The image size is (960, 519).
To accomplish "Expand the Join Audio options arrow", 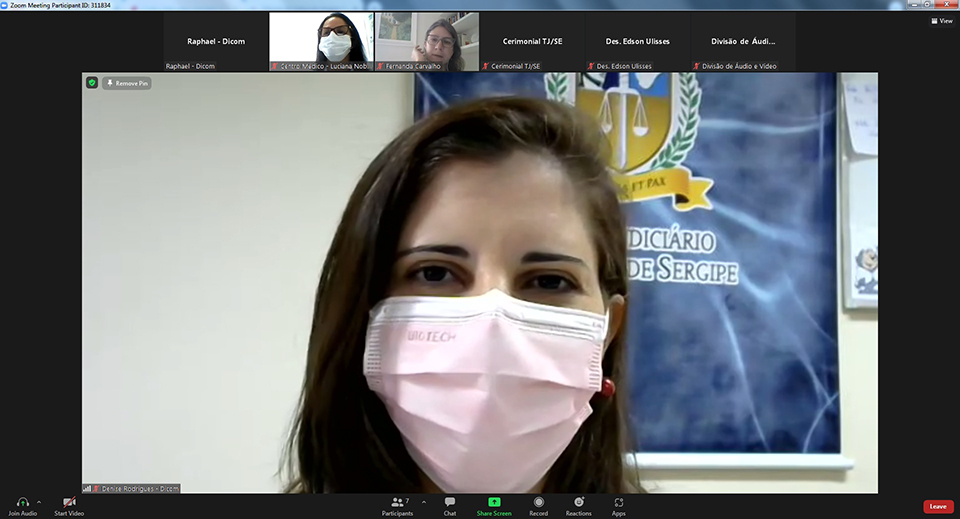I will 39,502.
